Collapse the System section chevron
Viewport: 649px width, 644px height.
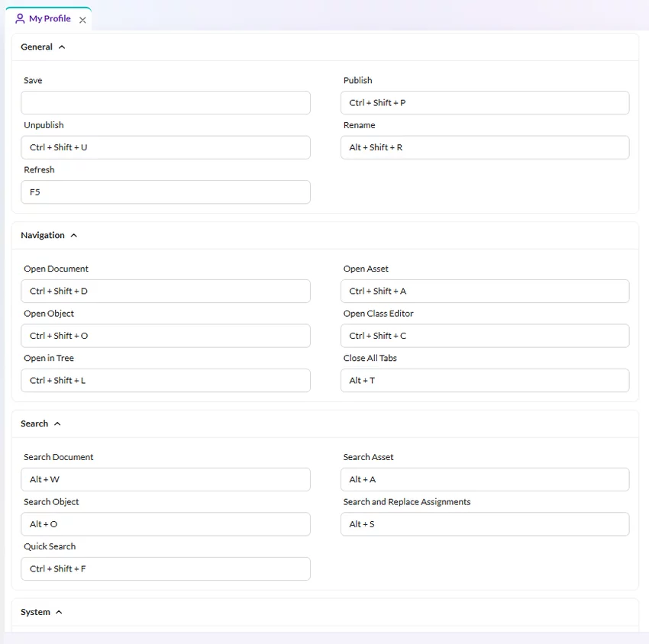click(x=59, y=612)
